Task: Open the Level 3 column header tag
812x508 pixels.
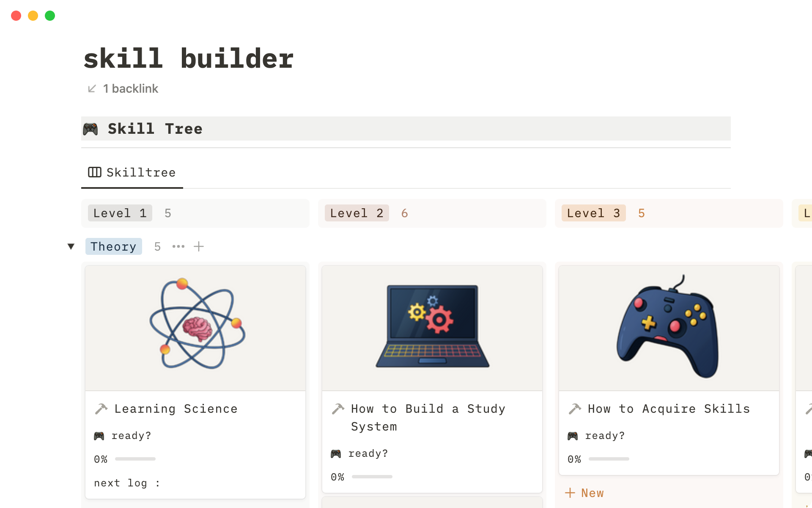Action: (x=593, y=213)
